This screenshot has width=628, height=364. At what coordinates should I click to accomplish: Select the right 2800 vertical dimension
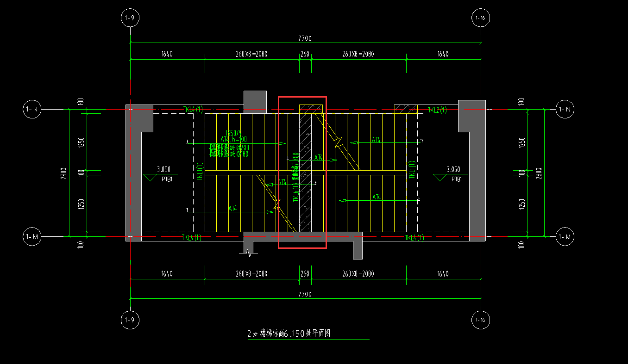pyautogui.click(x=539, y=173)
